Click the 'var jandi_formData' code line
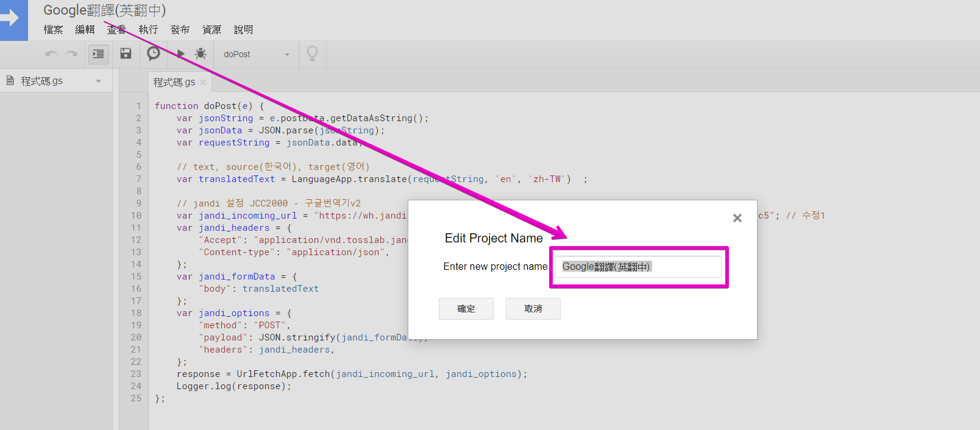This screenshot has width=980, height=430. (236, 277)
